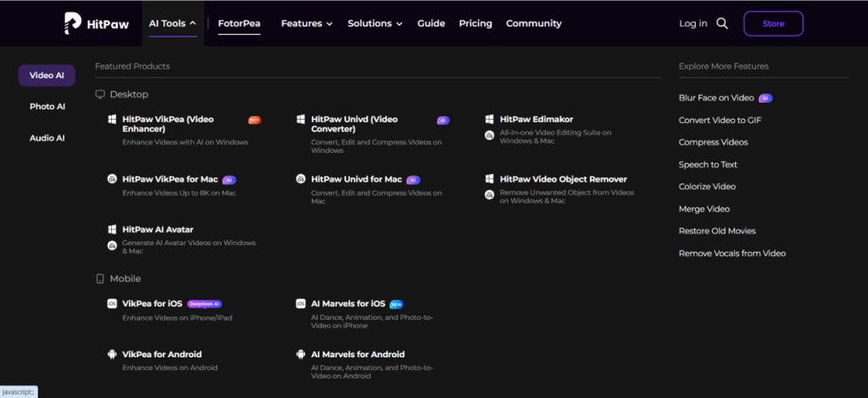Open the search magnifier icon
Image resolution: width=868 pixels, height=398 pixels.
pyautogui.click(x=722, y=23)
